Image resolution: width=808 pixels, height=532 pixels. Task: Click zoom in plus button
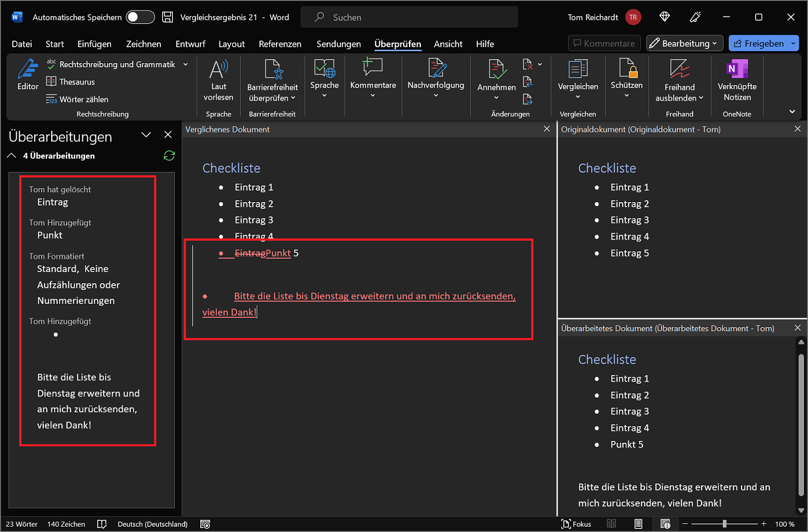[764, 524]
